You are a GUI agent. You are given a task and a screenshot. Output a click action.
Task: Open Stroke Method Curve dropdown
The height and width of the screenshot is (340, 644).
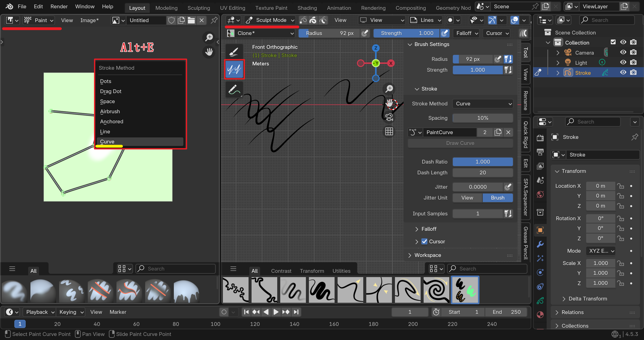(483, 104)
